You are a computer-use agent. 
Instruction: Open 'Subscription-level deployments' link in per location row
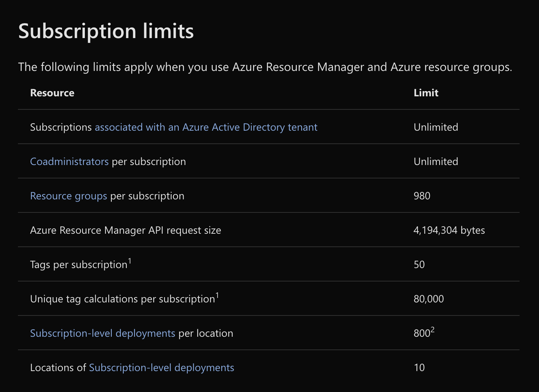(x=103, y=333)
